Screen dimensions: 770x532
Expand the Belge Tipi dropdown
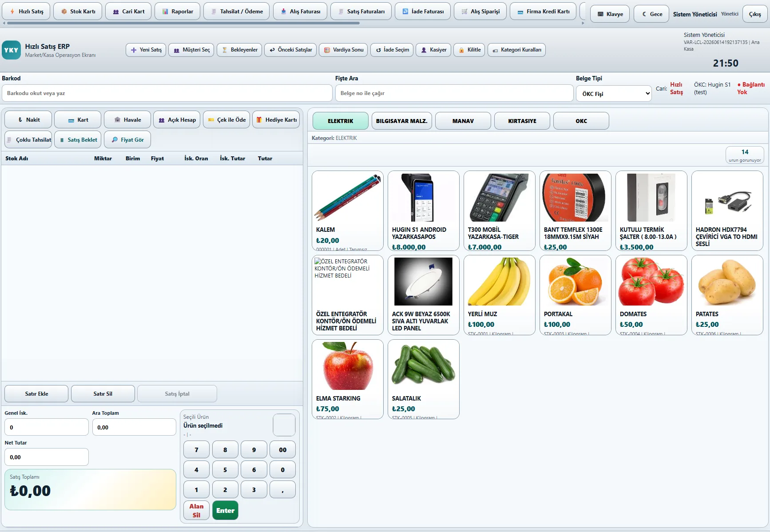click(x=614, y=94)
